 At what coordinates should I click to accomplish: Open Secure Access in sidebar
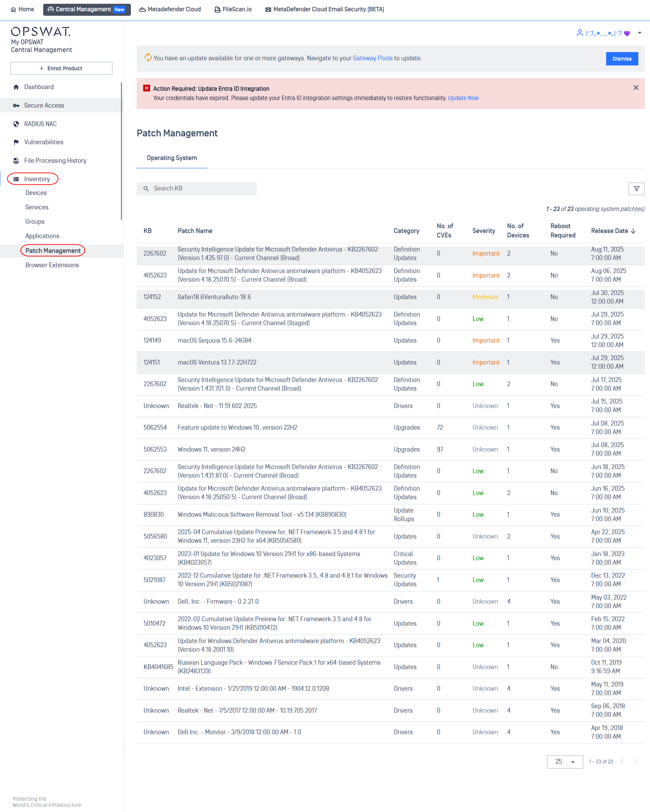[44, 106]
